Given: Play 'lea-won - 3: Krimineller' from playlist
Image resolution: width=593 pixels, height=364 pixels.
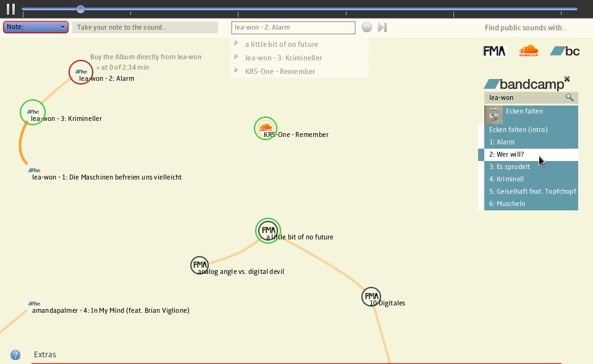Looking at the screenshot, I should click(284, 58).
